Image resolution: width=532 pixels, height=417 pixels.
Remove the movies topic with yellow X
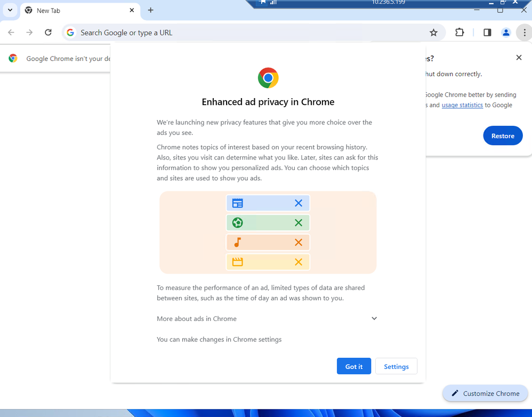click(298, 262)
